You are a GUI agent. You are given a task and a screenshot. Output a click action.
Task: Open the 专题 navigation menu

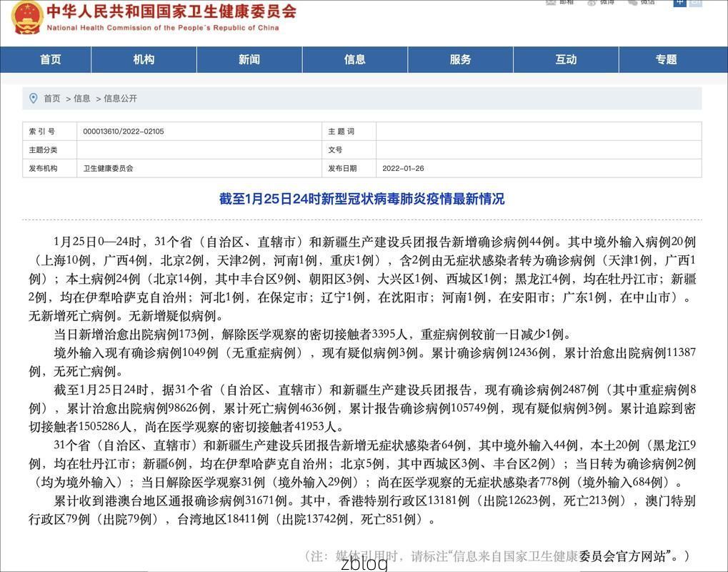pos(664,59)
